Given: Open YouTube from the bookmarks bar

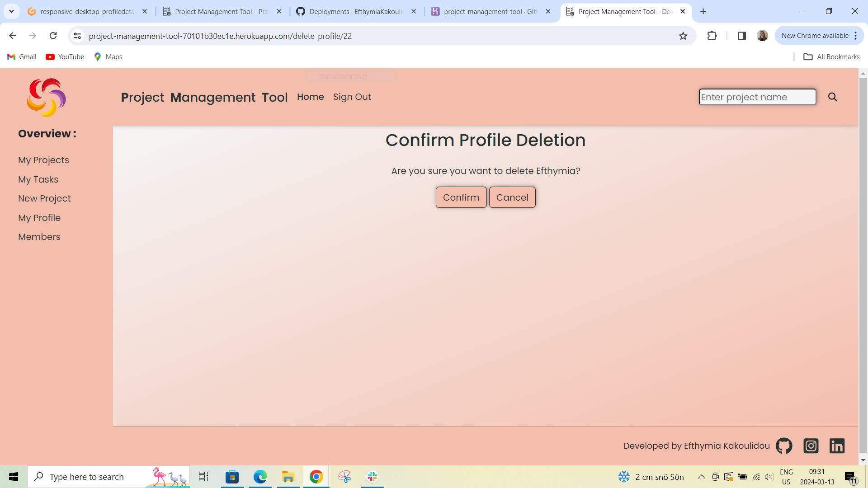Looking at the screenshot, I should 65,56.
